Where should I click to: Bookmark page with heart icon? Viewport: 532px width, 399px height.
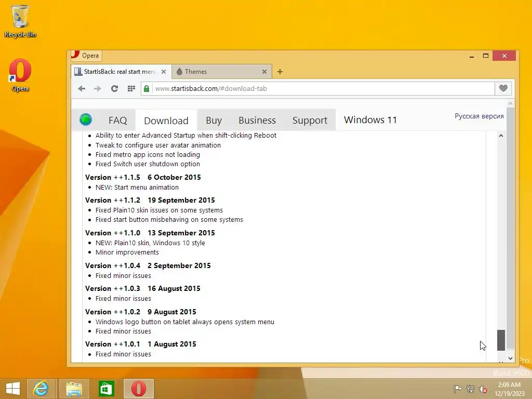(503, 88)
